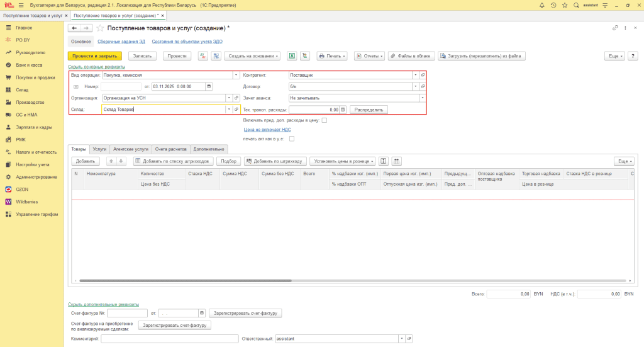The width and height of the screenshot is (644, 347).
Task: Click the 'Провести и закрыть' button
Action: 94,56
